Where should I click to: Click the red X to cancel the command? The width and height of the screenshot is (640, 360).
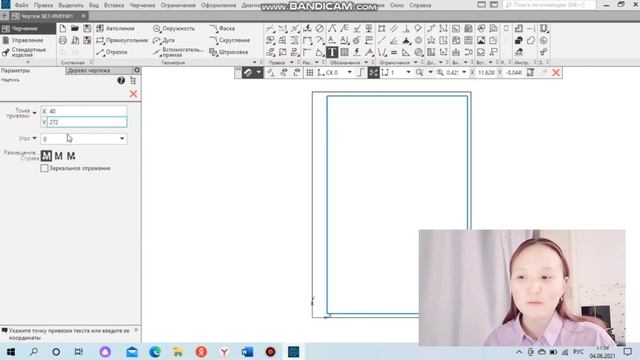[x=133, y=94]
